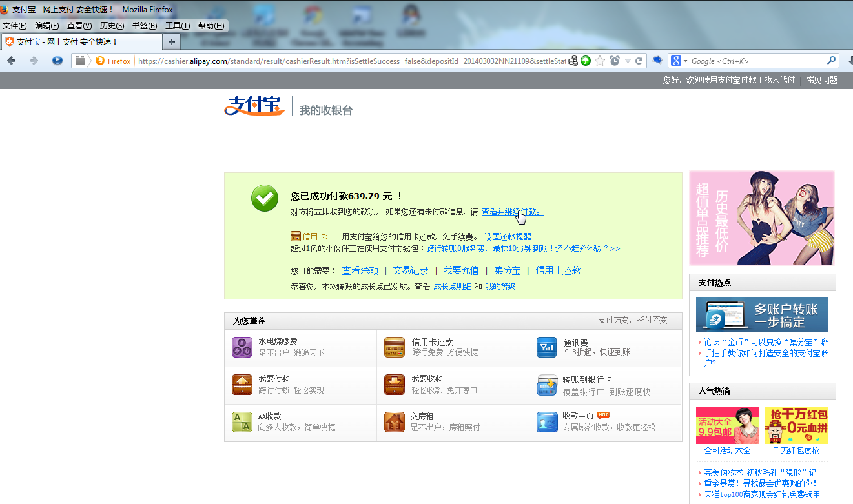Screen dimensions: 853x504
Task: Select the 支付宝 browser tab
Action: (81, 42)
